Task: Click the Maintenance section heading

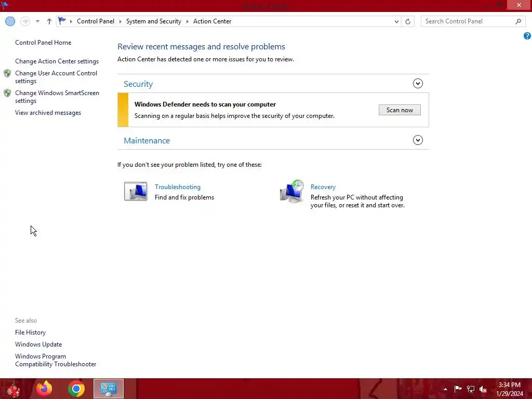Action: coord(147,140)
